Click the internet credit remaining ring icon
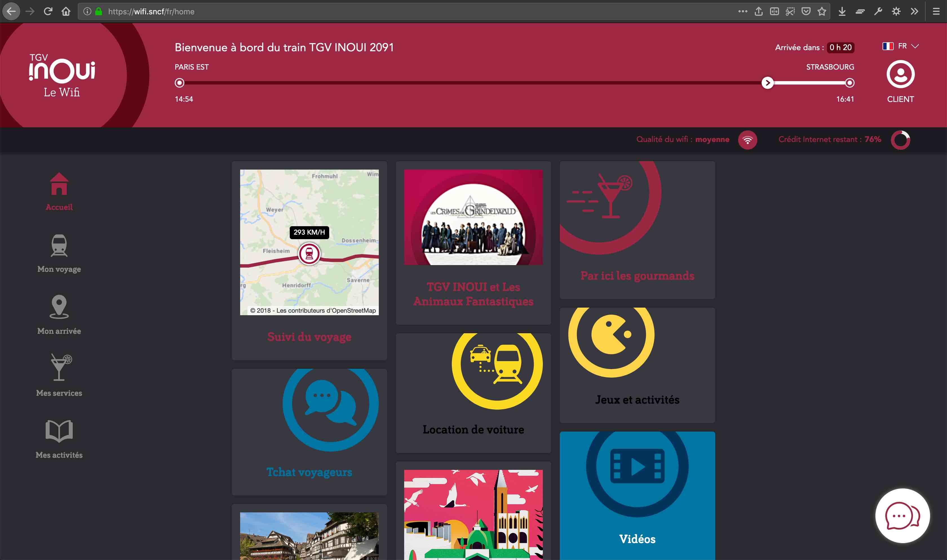947x560 pixels. pyautogui.click(x=900, y=140)
